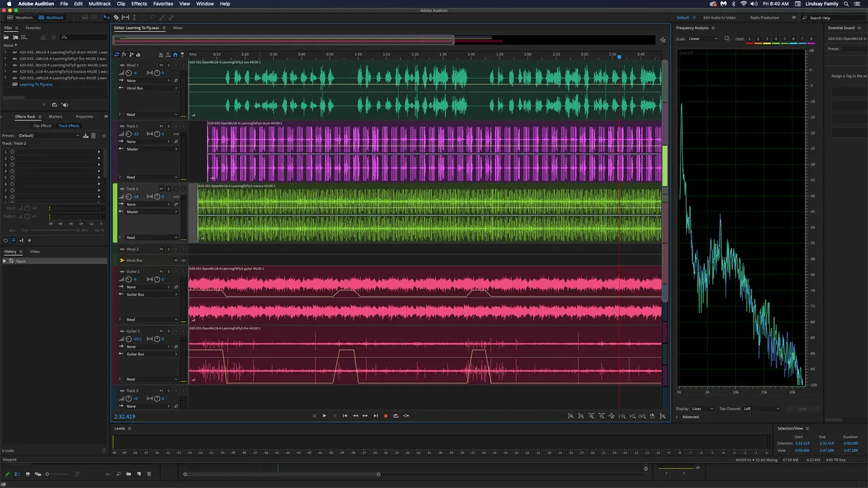Expand the drum 44100 1.wav file entry
This screenshot has width=868, height=488.
tap(5, 52)
